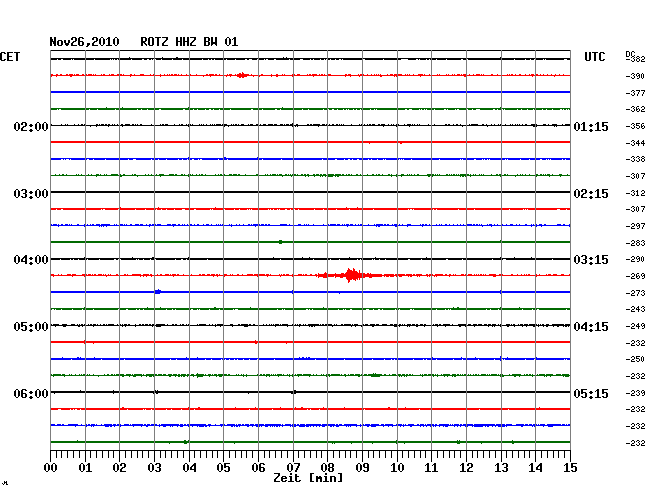The image size is (650, 494).
Task: Select minute 02 on the time axis
Action: pos(119,467)
